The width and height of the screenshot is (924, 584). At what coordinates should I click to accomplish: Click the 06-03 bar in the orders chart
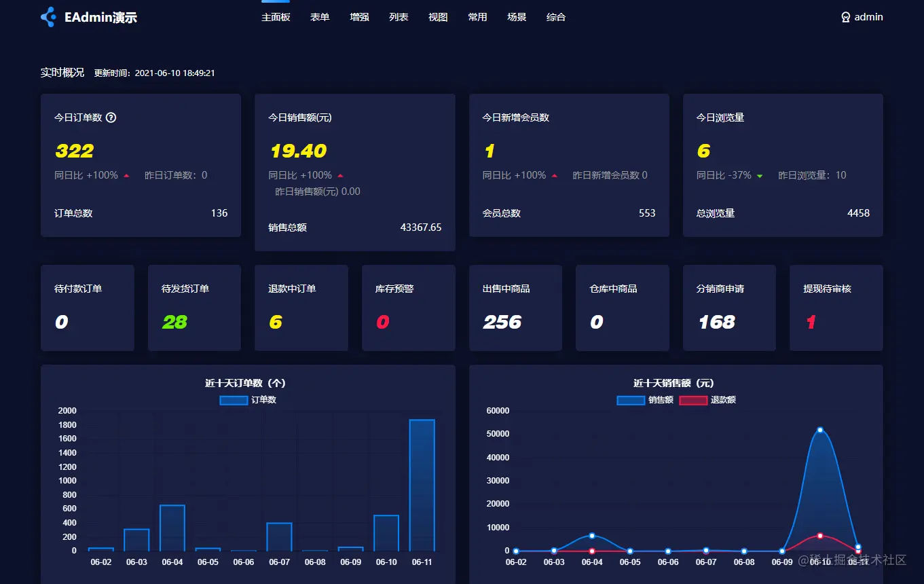(x=136, y=540)
